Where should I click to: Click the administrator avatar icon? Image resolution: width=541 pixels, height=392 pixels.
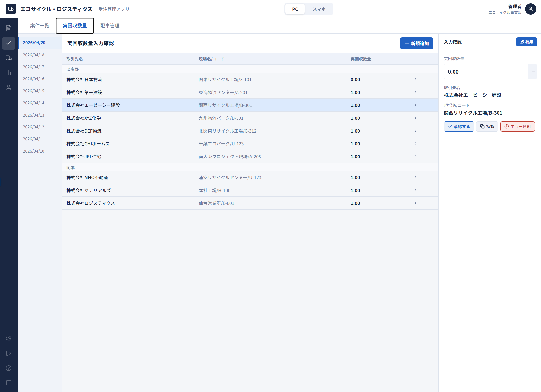(531, 9)
